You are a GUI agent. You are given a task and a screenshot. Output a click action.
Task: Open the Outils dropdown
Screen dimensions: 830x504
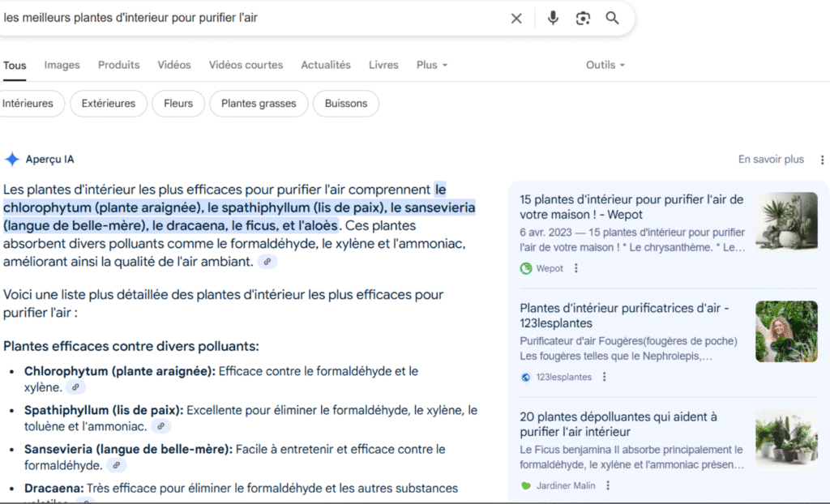coord(605,65)
